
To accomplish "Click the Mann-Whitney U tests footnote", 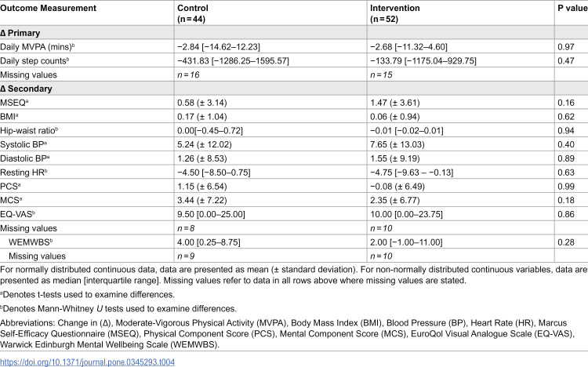I will (x=118, y=308).
